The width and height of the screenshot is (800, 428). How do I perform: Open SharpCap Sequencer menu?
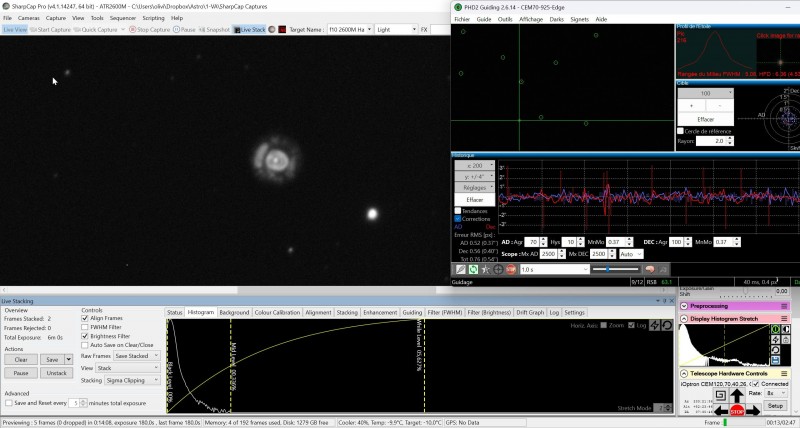click(122, 18)
